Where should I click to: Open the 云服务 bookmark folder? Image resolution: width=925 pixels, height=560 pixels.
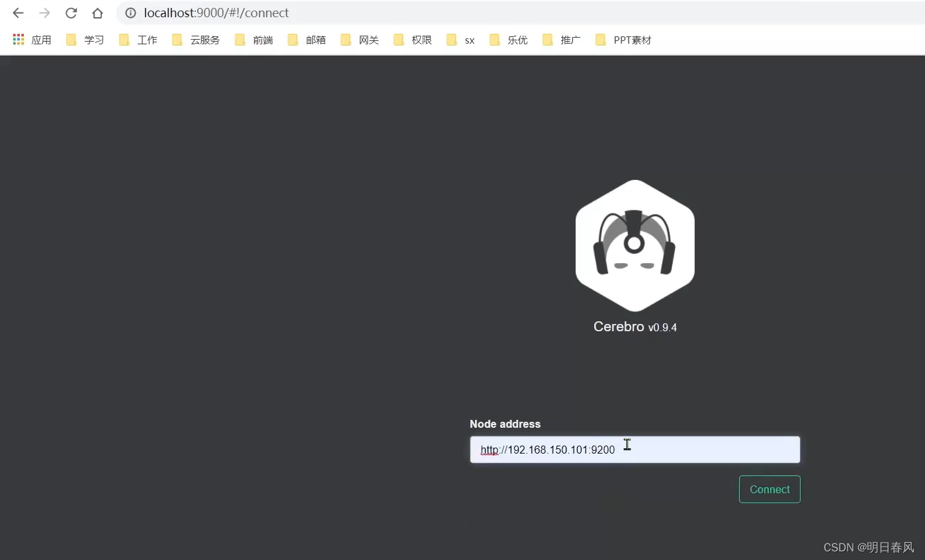196,40
